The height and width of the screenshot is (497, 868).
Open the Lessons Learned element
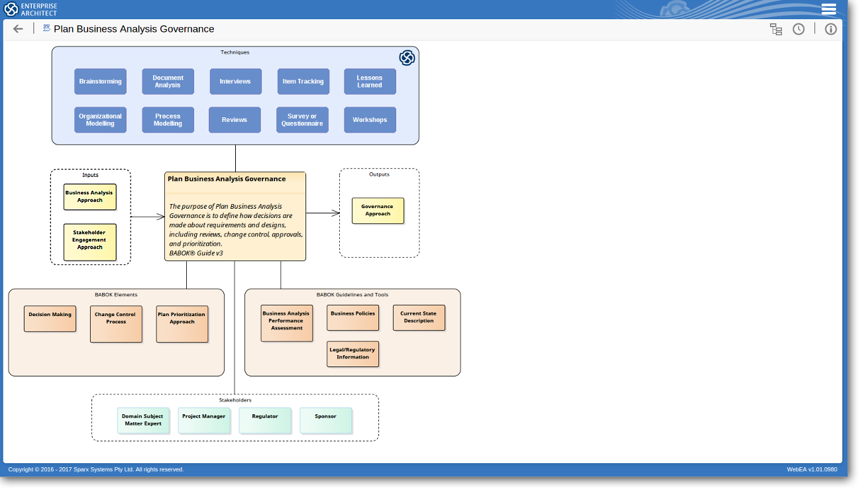(370, 82)
